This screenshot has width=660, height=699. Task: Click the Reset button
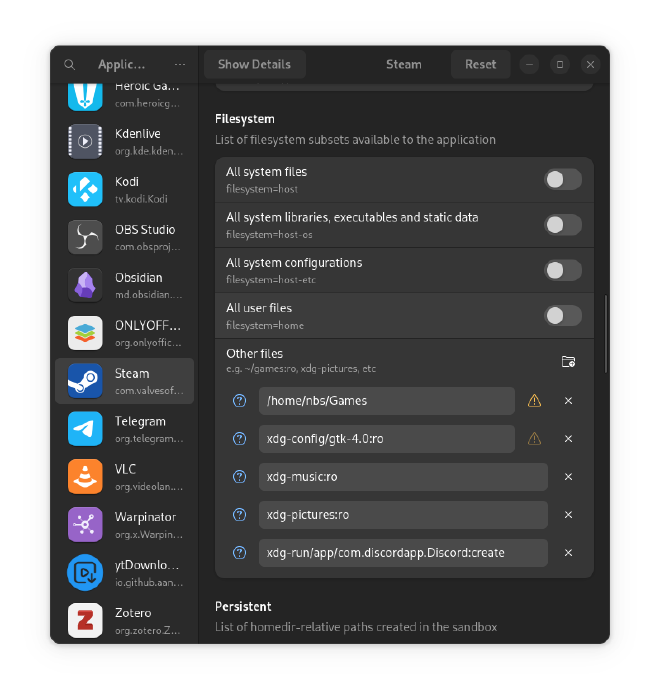(x=480, y=65)
